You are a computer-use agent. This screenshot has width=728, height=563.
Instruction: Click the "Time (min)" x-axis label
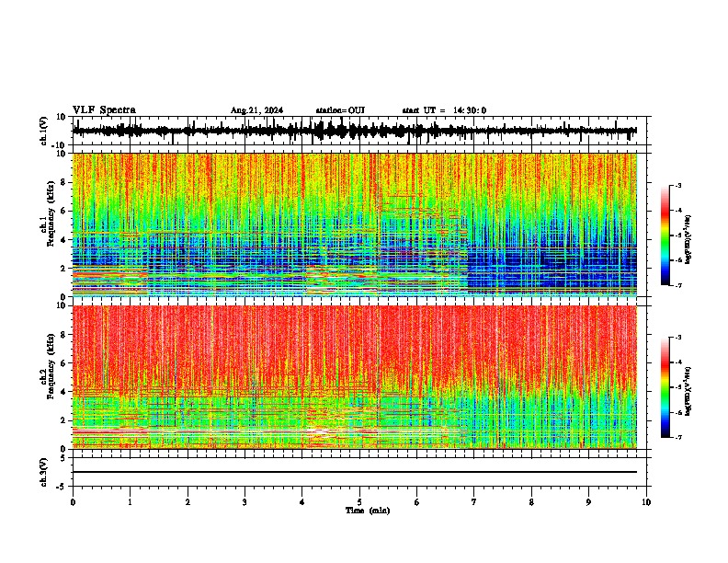(x=368, y=511)
